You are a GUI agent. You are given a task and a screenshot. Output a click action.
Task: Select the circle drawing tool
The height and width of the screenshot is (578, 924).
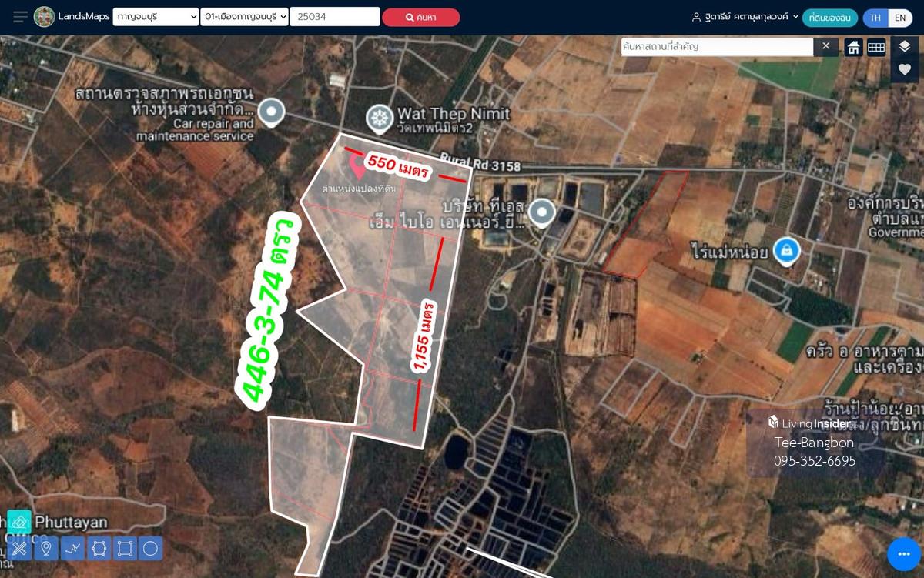(x=151, y=548)
